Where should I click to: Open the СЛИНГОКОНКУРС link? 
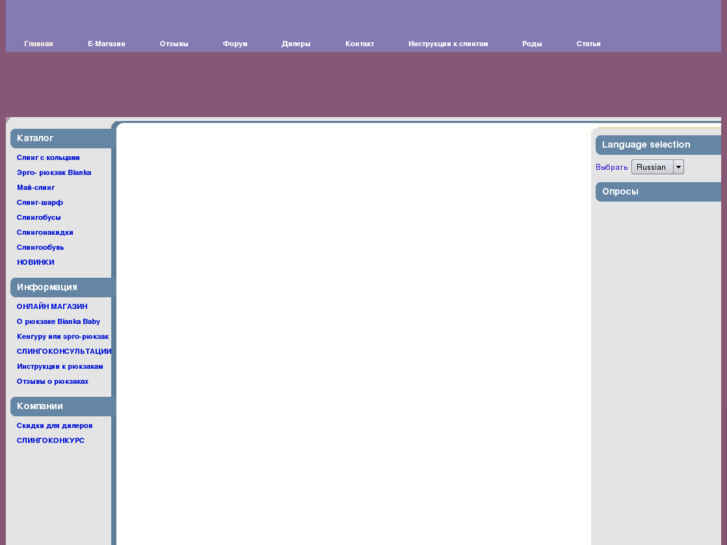(x=51, y=441)
